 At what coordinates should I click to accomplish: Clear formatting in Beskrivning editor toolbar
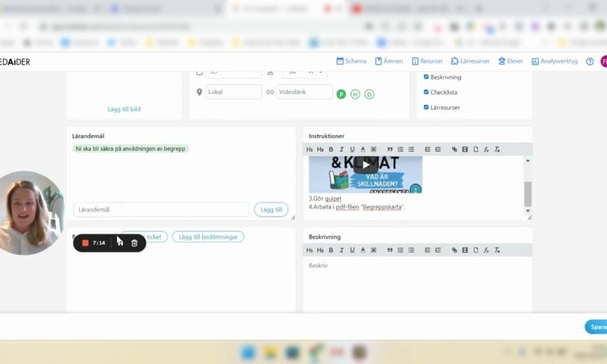click(x=497, y=250)
